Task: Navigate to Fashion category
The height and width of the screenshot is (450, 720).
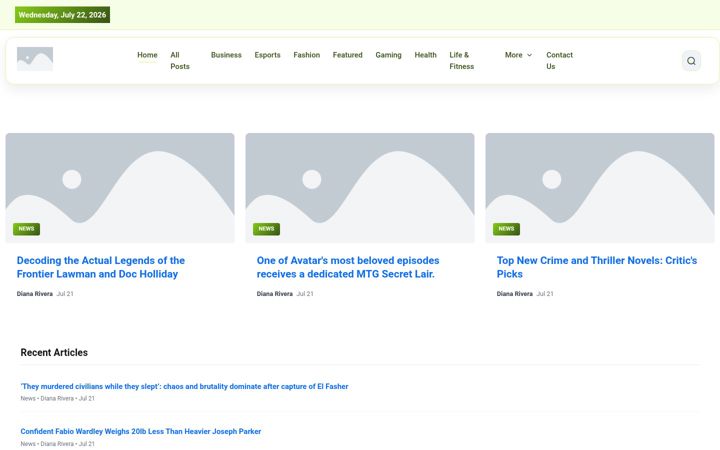Action: click(306, 55)
